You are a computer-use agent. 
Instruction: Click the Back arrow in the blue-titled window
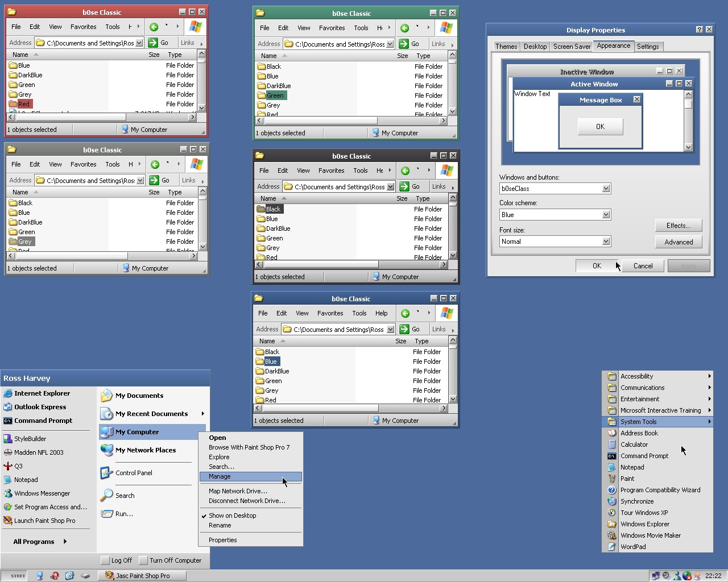pos(405,313)
